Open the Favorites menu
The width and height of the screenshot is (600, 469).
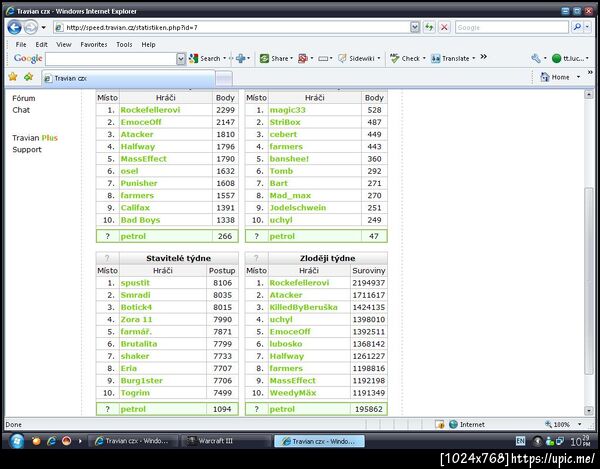tap(94, 44)
